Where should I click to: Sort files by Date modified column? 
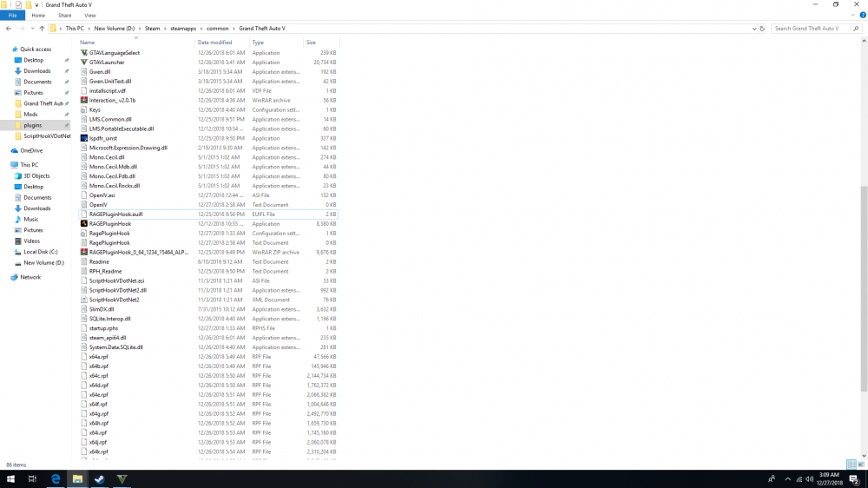point(222,42)
